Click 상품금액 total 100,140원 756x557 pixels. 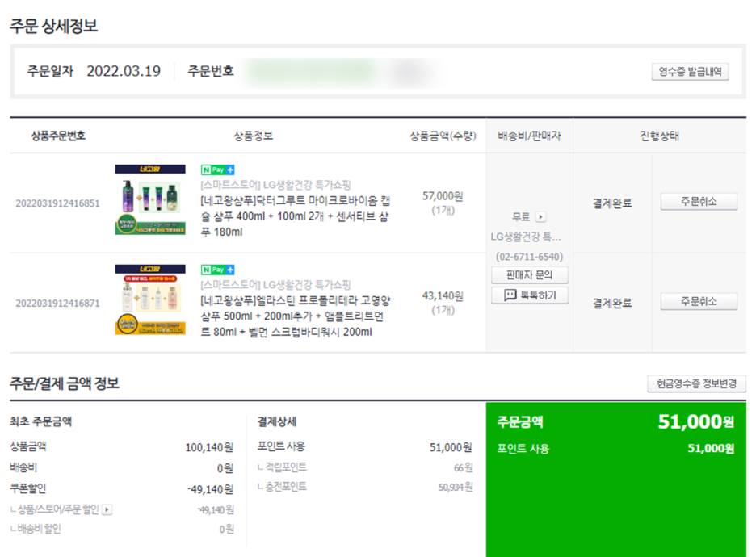[x=209, y=448]
